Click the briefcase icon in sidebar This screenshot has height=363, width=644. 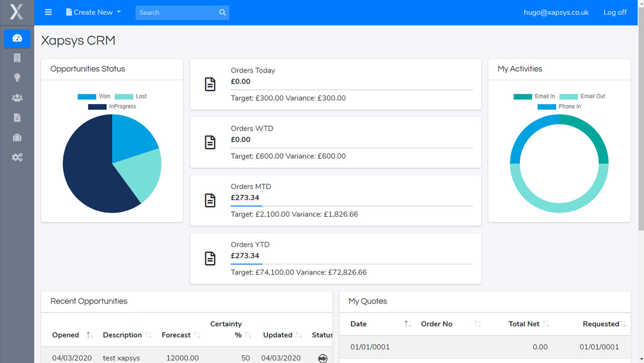pyautogui.click(x=17, y=138)
